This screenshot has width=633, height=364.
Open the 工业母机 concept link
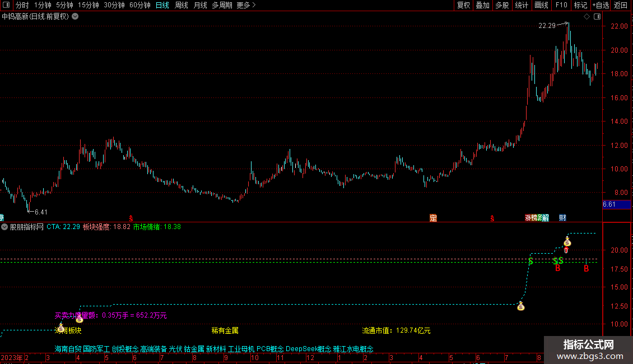(x=241, y=349)
